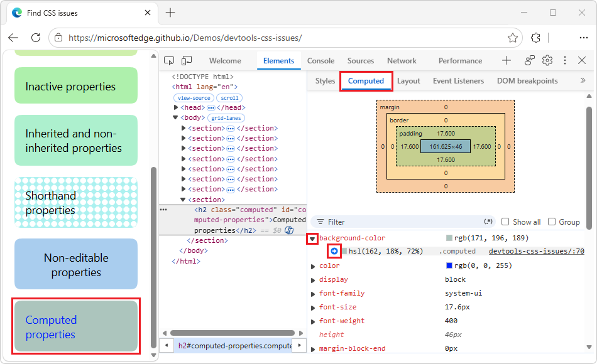The height and width of the screenshot is (364, 597).
Task: Switch to the Styles pane tab
Action: click(325, 81)
